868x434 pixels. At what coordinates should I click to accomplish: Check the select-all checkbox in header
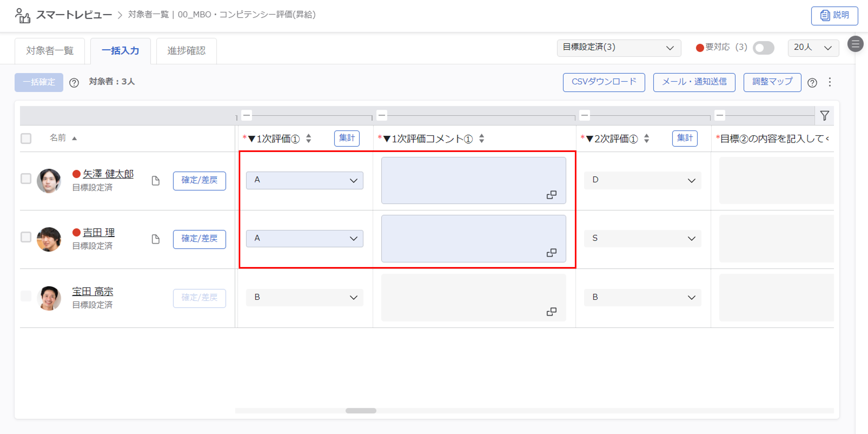tap(26, 138)
